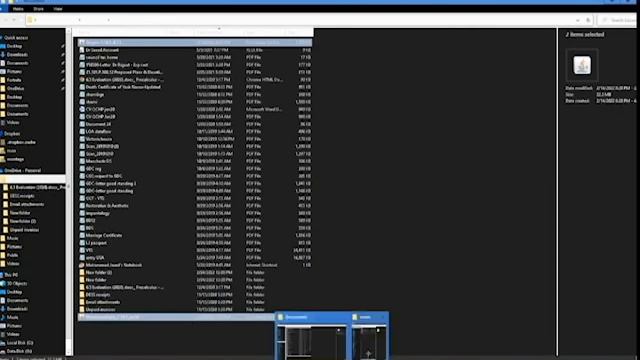Click the highlighted first row in file list
The image size is (640, 360).
click(195, 42)
